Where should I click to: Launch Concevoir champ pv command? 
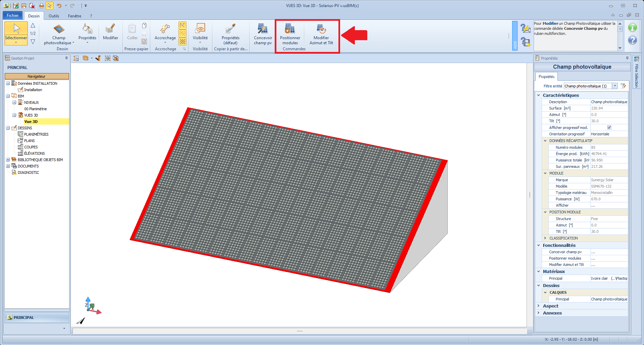coord(263,34)
